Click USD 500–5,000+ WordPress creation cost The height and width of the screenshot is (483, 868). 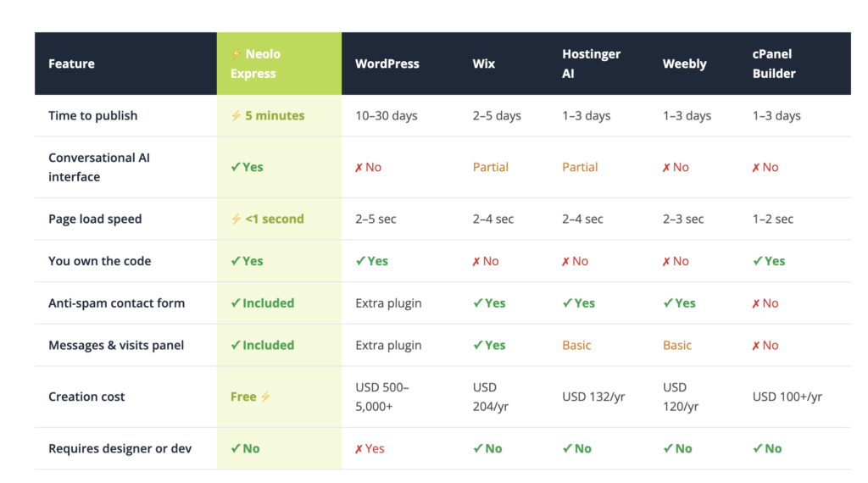click(381, 397)
